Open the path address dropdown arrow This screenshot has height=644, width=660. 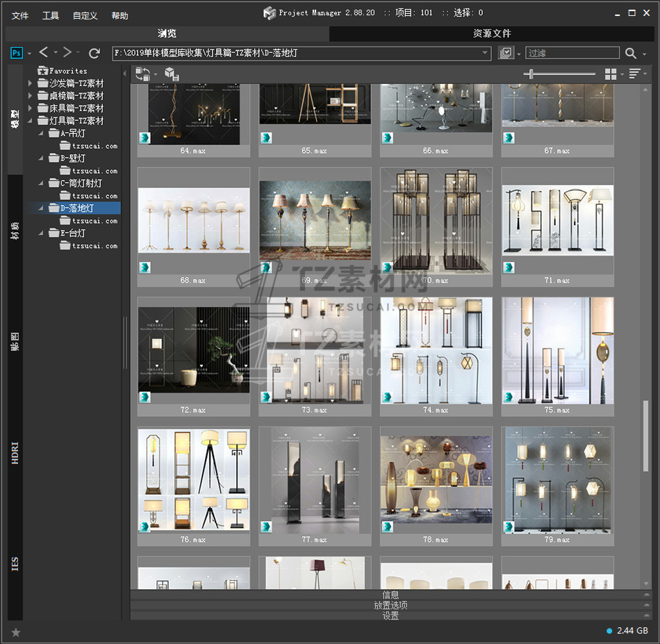[485, 53]
